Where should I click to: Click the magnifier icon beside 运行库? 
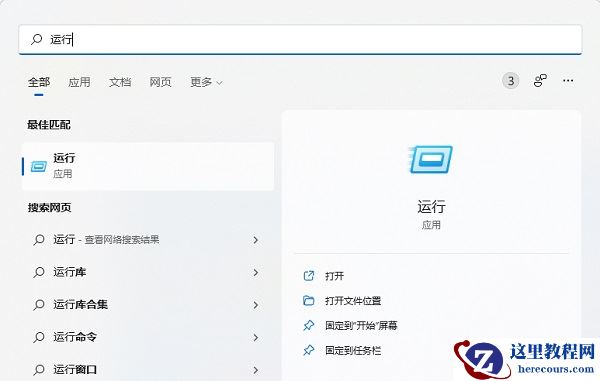tap(39, 272)
